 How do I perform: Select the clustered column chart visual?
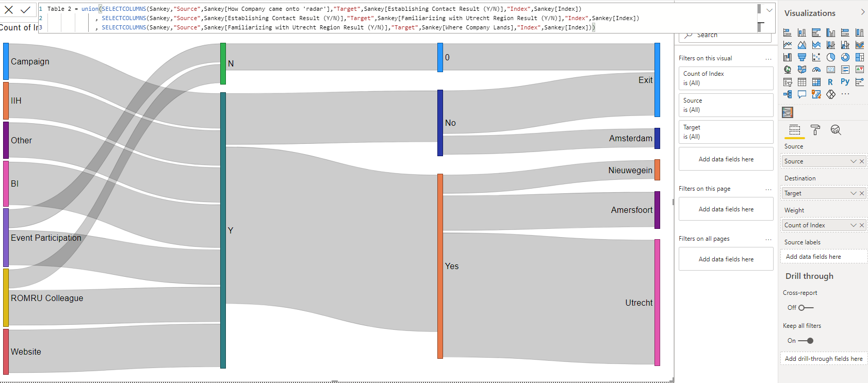coord(831,32)
